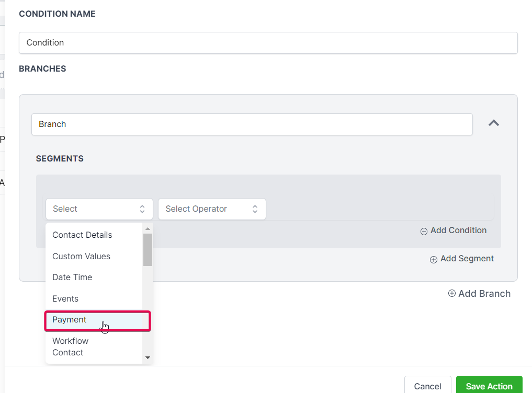This screenshot has width=532, height=393.
Task: Collapse the Branch section with chevron
Action: (x=493, y=123)
